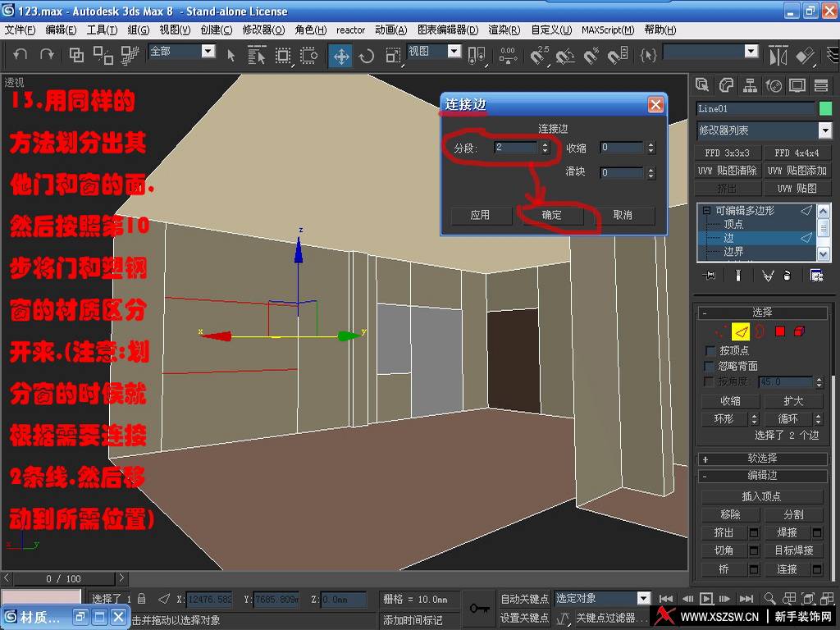Activate the Rotate tool icon
Image resolution: width=840 pixels, height=630 pixels.
click(367, 55)
